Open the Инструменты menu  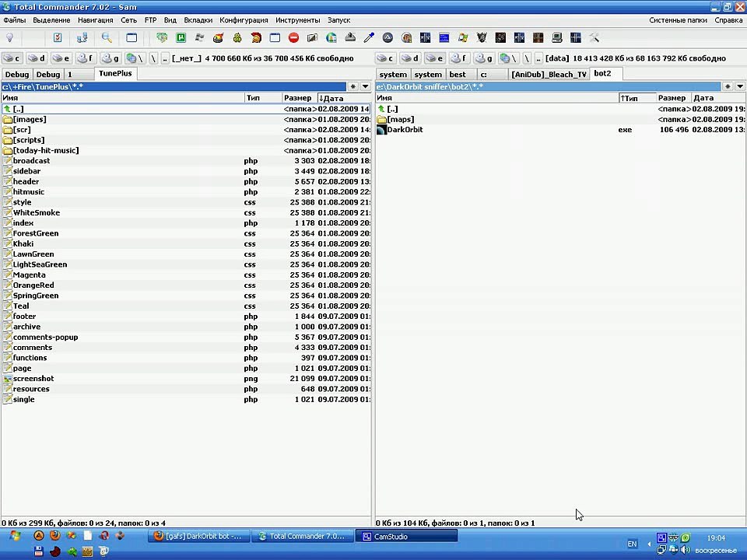coord(298,20)
